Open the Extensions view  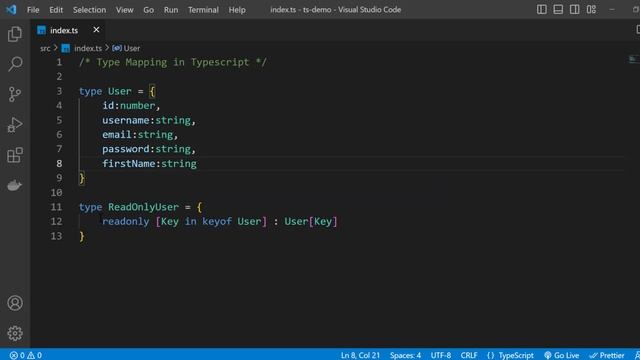coord(15,155)
